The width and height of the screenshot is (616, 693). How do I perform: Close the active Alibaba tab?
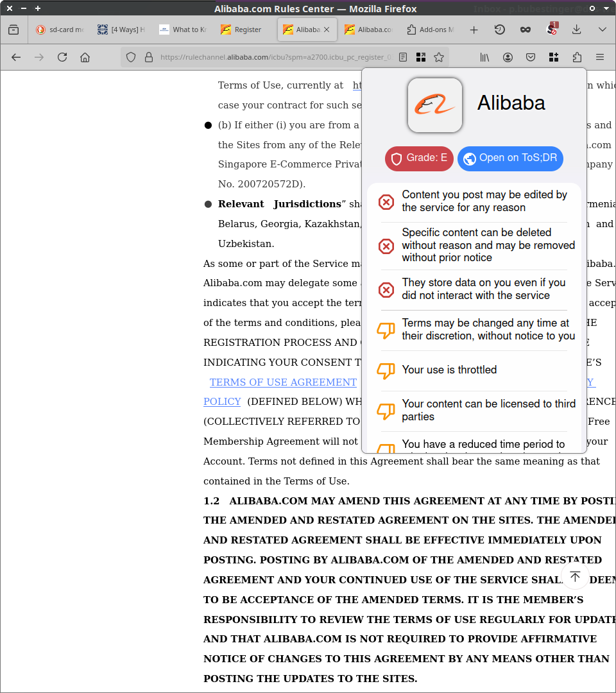click(327, 30)
